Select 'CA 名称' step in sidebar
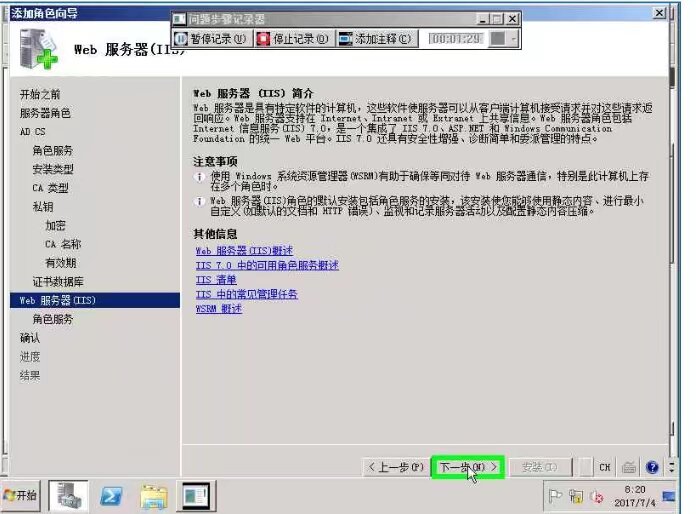 click(63, 244)
